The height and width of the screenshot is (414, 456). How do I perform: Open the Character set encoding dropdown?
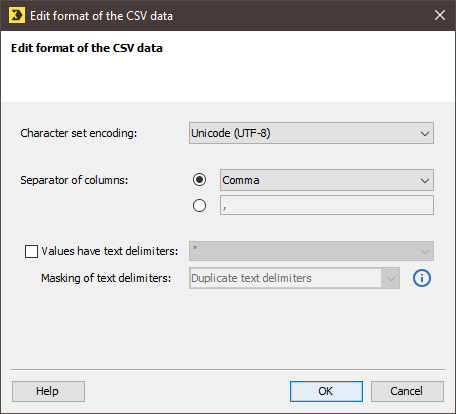pyautogui.click(x=311, y=133)
